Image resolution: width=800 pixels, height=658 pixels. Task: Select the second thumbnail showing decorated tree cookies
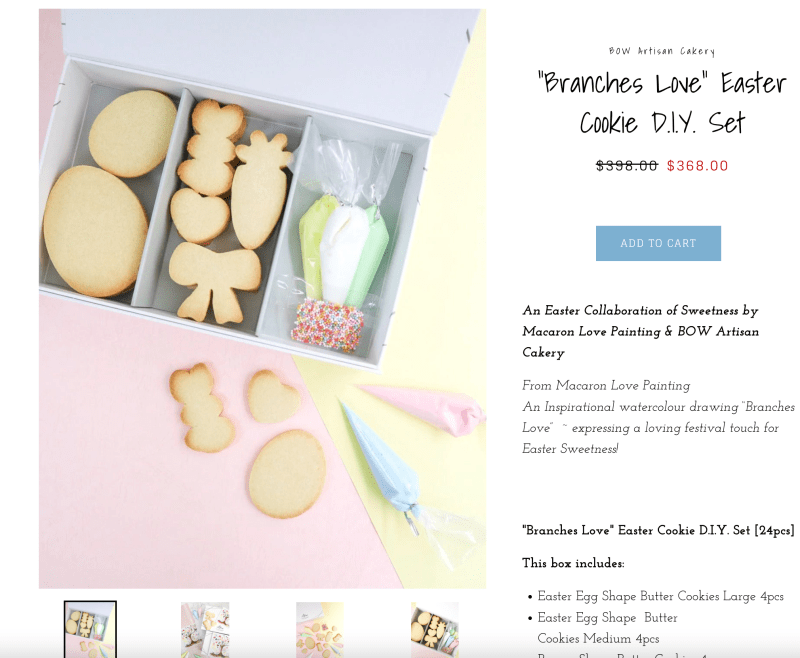tap(205, 629)
